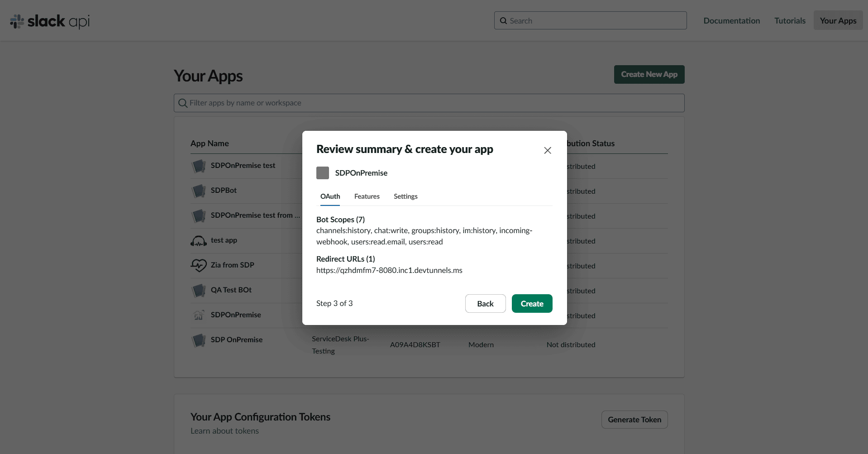Close the review summary dialog
The image size is (868, 454).
547,150
